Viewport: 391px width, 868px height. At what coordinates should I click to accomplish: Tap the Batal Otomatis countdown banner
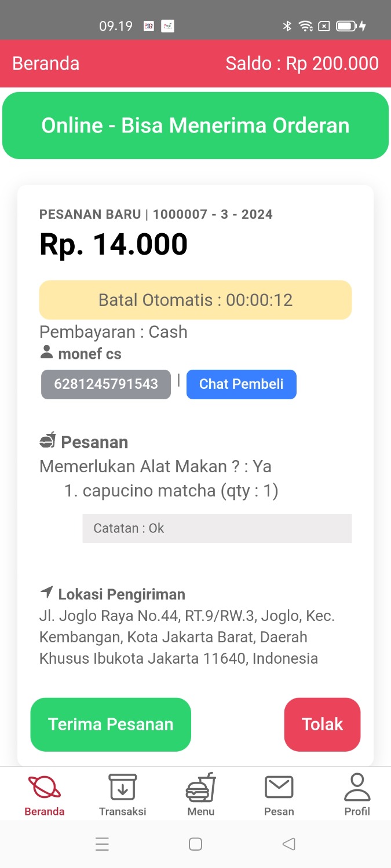(195, 300)
